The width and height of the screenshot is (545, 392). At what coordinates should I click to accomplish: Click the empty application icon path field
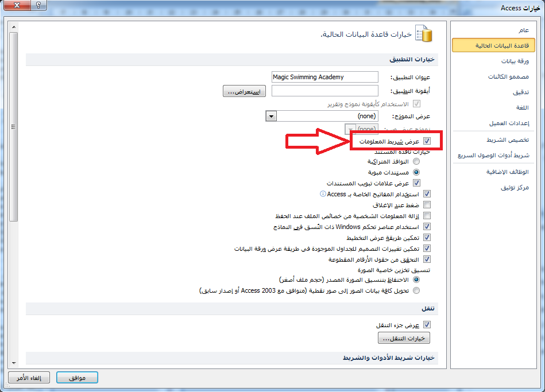tap(325, 91)
